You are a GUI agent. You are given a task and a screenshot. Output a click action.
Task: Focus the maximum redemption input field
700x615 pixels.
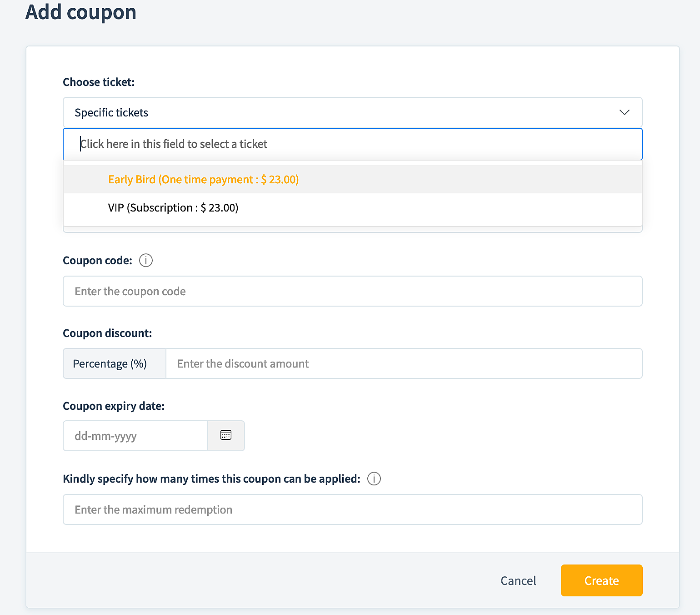[x=352, y=510]
